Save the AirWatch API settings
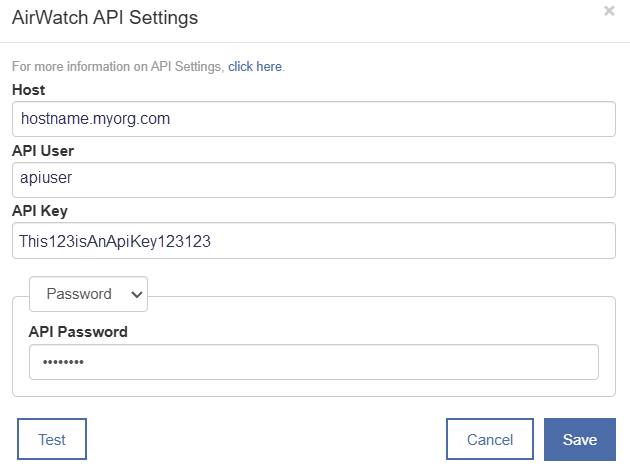This screenshot has height=474, width=630. coord(580,439)
